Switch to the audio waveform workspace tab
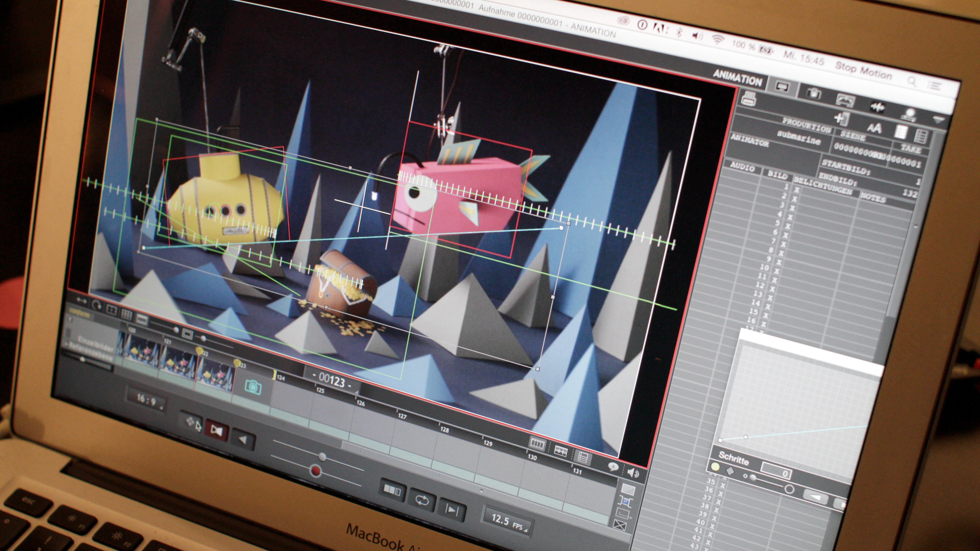Viewport: 980px width, 551px height. (x=878, y=107)
